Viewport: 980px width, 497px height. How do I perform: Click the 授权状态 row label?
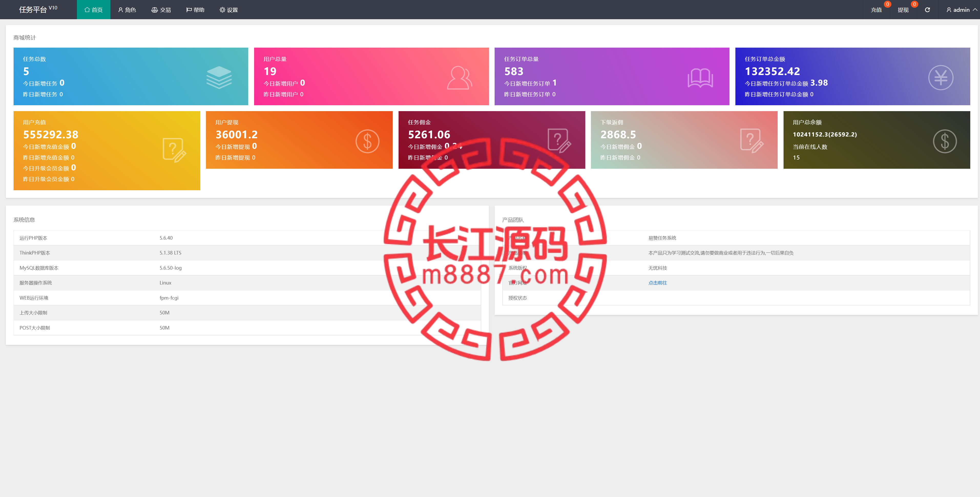click(x=517, y=298)
